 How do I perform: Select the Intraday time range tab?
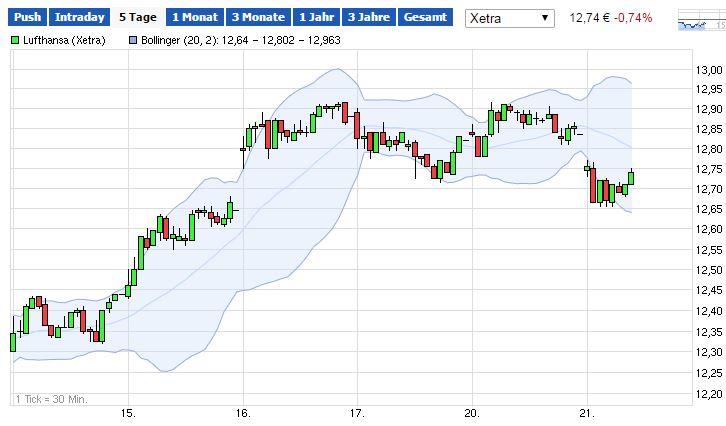click(x=79, y=17)
